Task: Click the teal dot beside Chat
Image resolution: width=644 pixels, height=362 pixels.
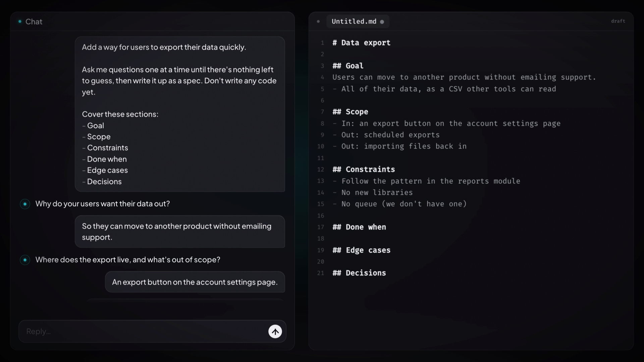Action: tap(20, 21)
